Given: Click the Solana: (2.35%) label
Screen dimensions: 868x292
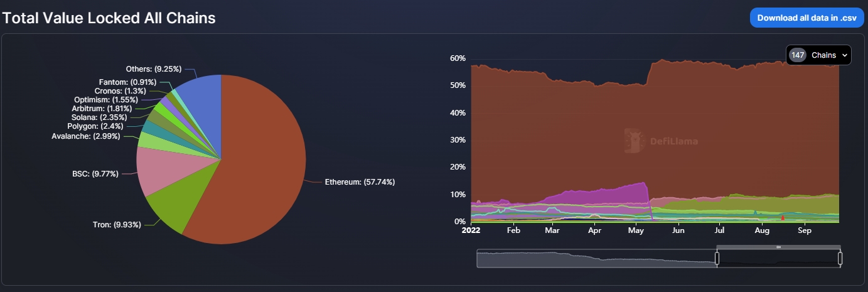Looking at the screenshot, I should pyautogui.click(x=99, y=117).
